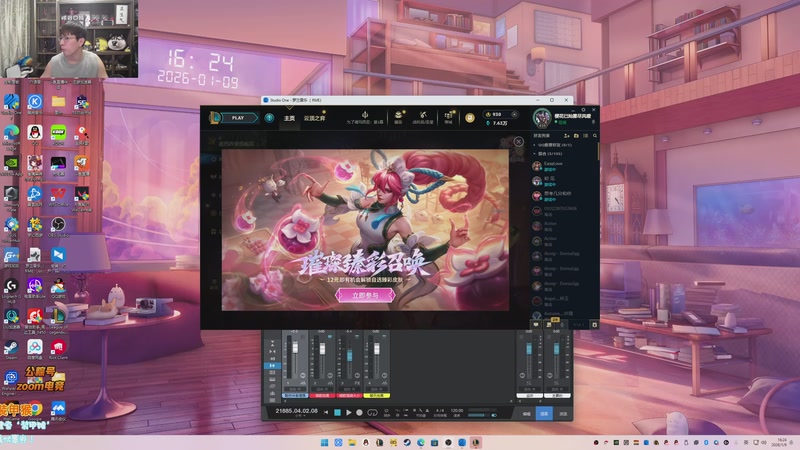Expand the QQ推荐好友 group
The width and height of the screenshot is (800, 450).
tap(553, 145)
